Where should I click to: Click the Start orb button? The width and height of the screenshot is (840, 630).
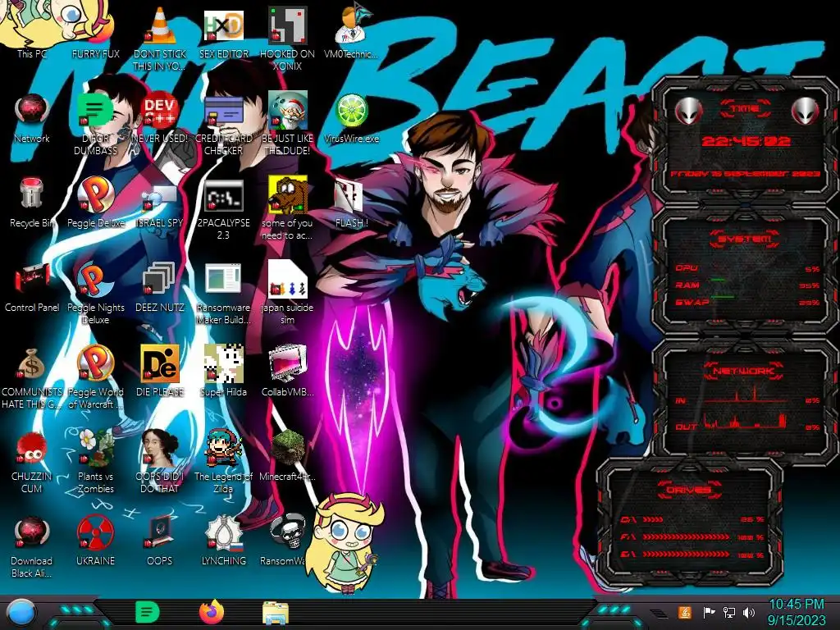(x=21, y=613)
